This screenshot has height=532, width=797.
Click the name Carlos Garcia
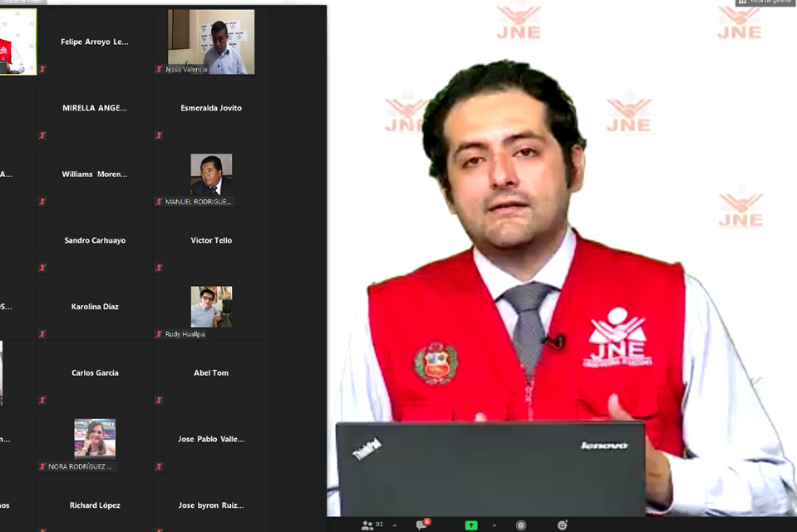tap(95, 372)
